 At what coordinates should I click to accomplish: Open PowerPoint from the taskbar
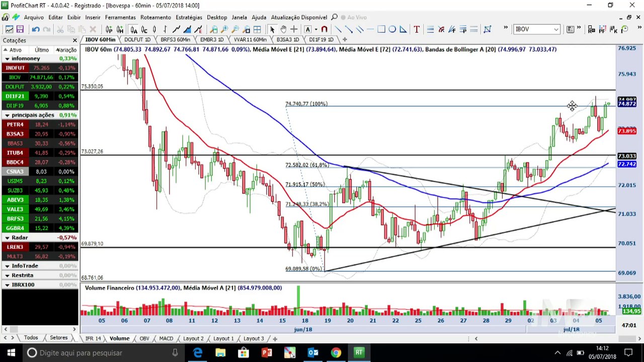click(x=267, y=353)
